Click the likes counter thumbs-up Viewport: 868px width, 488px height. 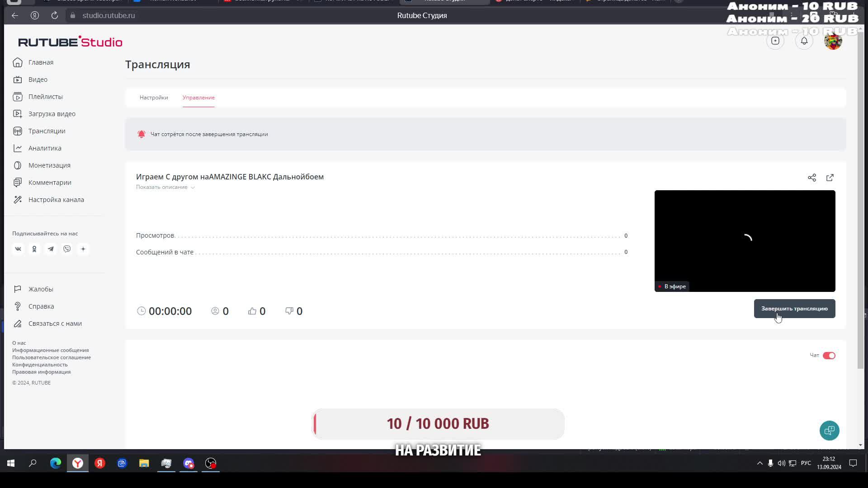pyautogui.click(x=252, y=311)
